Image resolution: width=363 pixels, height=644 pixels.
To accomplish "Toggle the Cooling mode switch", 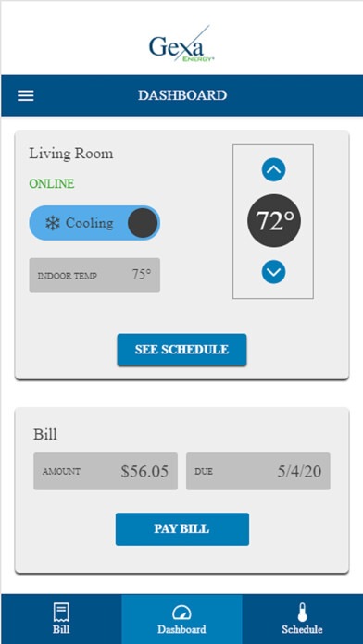I will click(94, 223).
